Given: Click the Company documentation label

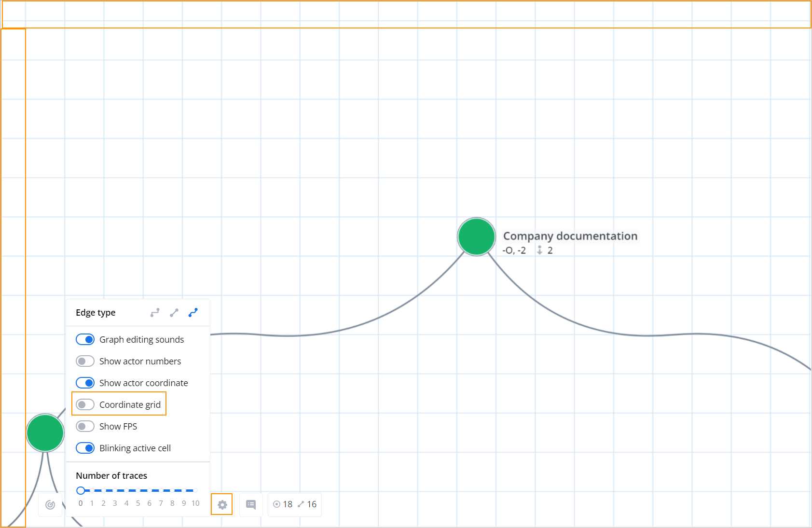Looking at the screenshot, I should click(570, 236).
